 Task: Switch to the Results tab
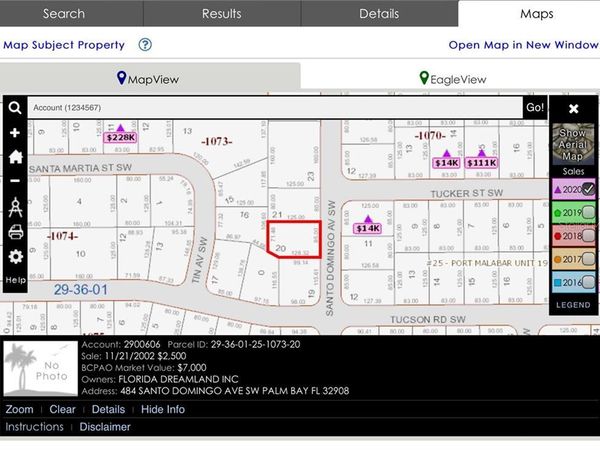pos(221,14)
